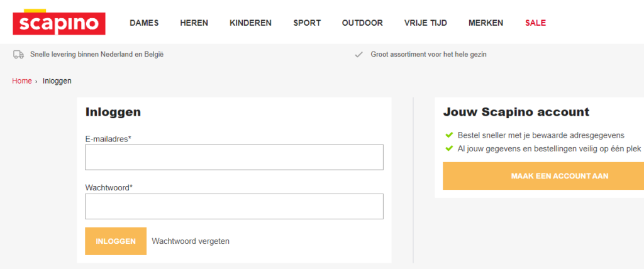
Task: Open the Kinderen category
Action: click(x=250, y=23)
